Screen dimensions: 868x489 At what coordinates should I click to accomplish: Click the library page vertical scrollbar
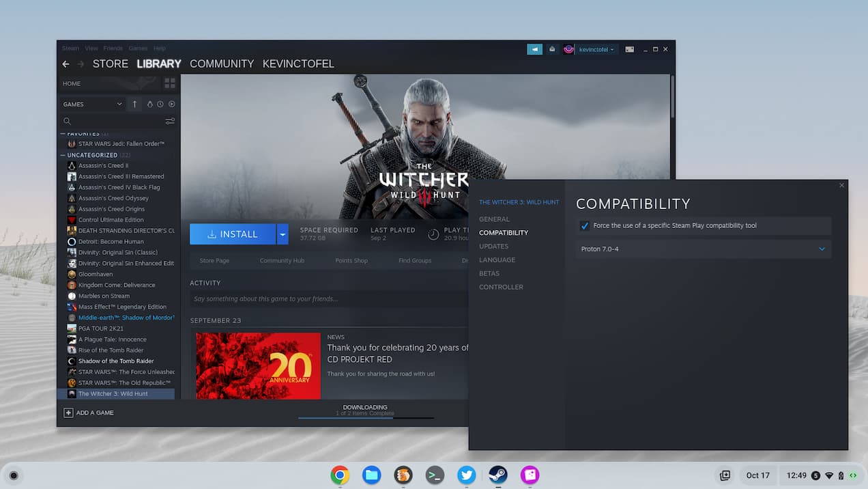[x=671, y=96]
